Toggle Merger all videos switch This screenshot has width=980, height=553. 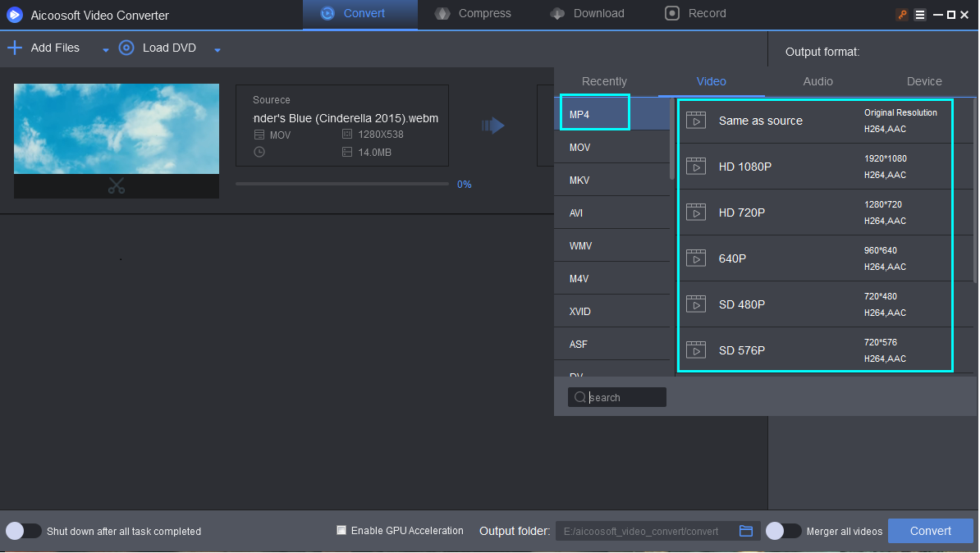click(x=783, y=531)
